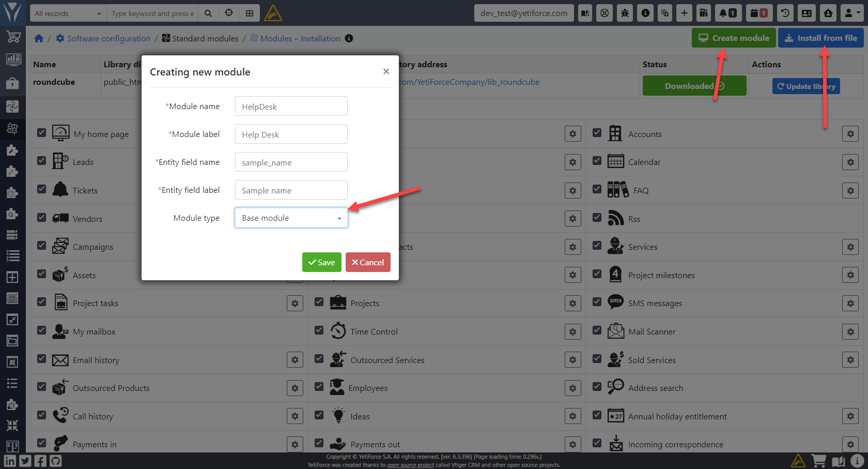
Task: Click the Twitter icon in footer
Action: click(25, 461)
